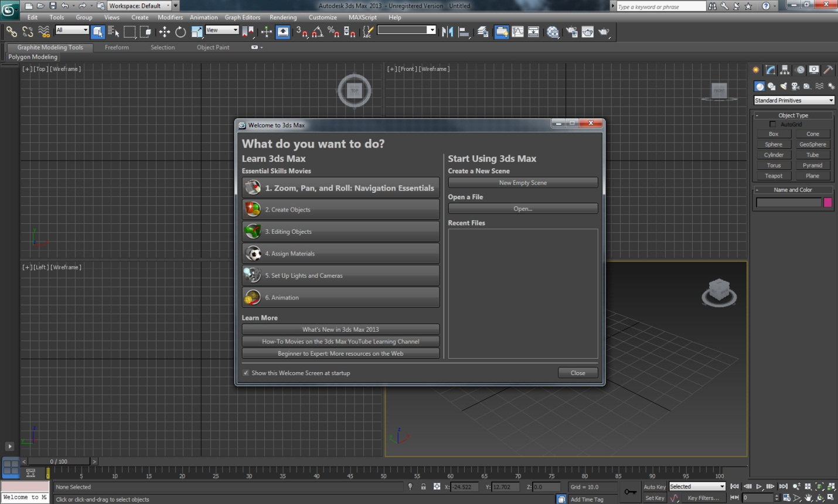This screenshot has height=504, width=838.
Task: Open the reference coordinate View dropdown
Action: (x=222, y=30)
